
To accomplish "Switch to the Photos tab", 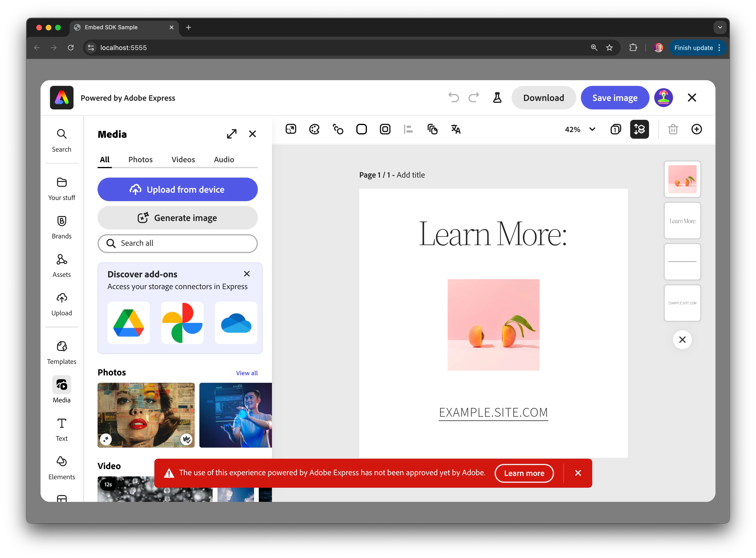I will 140,159.
